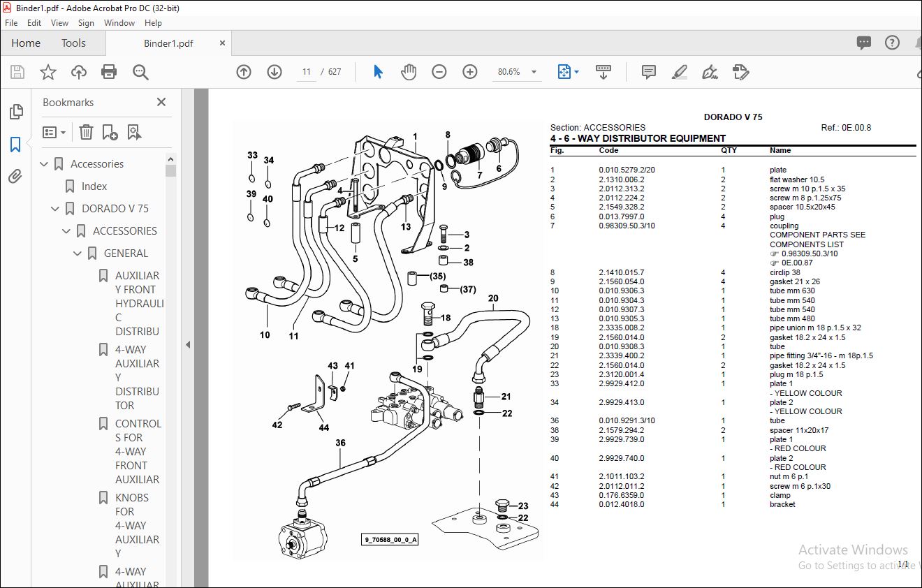This screenshot has width=922, height=588.
Task: Open 4-WAY AUXILIARY DISTRIBUTOR bookmark
Action: 138,378
